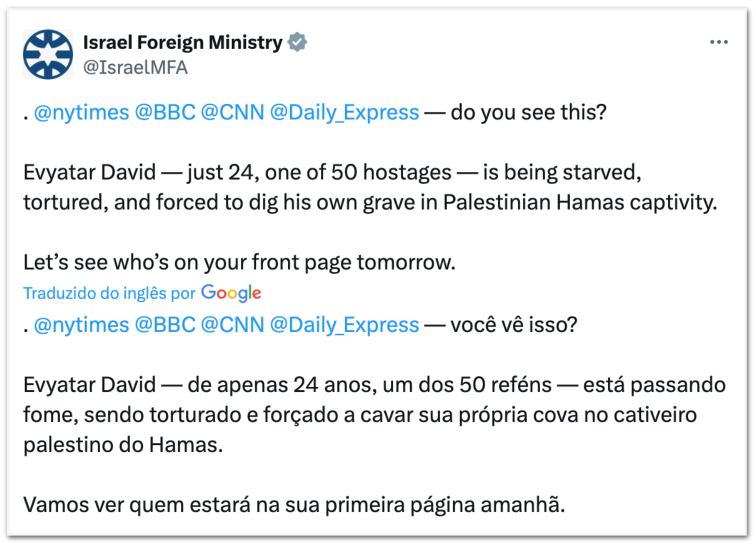Open @Daily_Express mention in English tweet
The height and width of the screenshot is (545, 756).
click(344, 112)
